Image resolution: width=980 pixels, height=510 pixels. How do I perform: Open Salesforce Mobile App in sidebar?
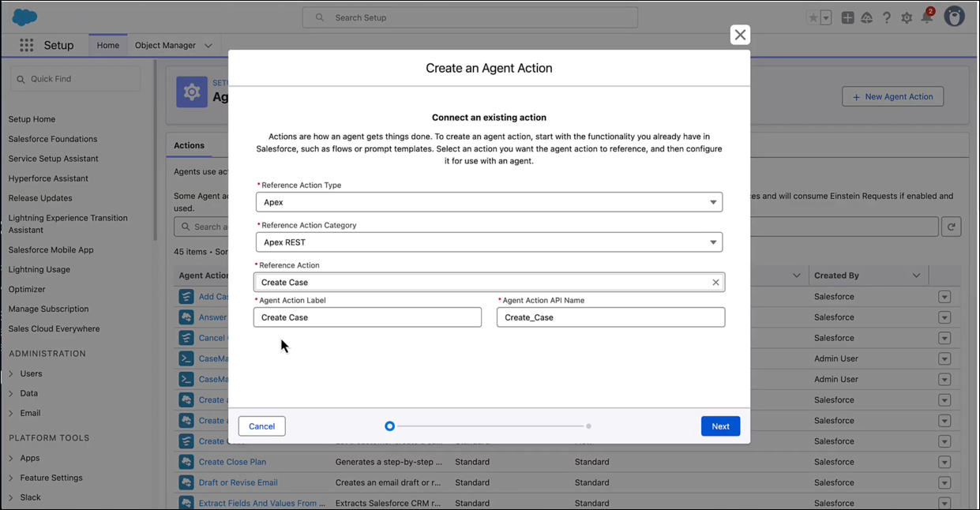tap(51, 249)
